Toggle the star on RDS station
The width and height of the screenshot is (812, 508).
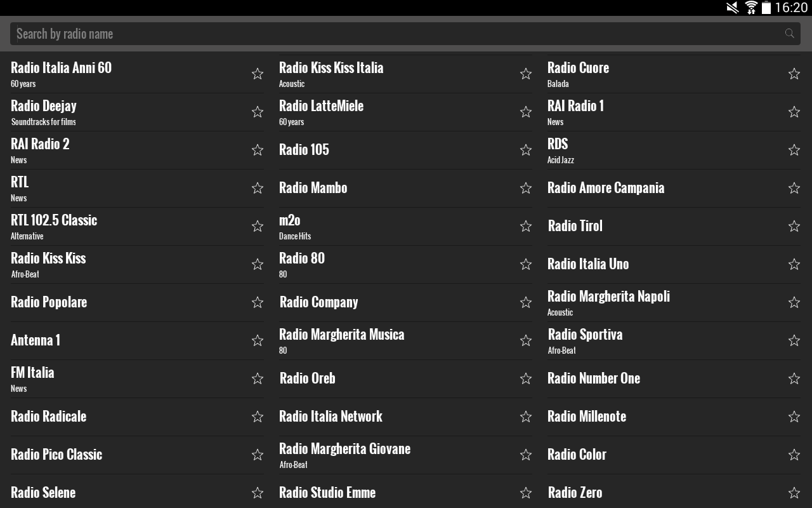click(x=794, y=150)
